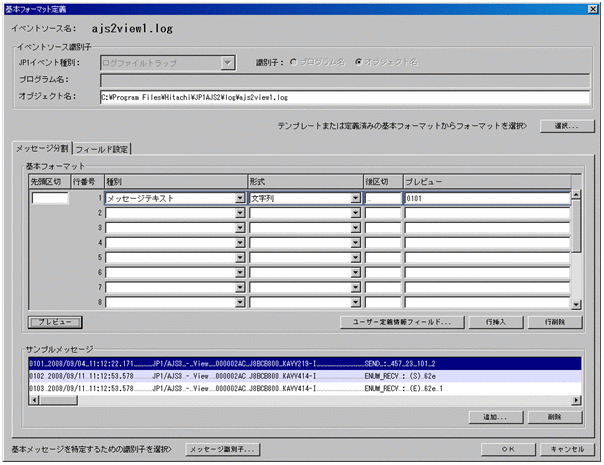Switch to the メッセージ分割 tab
The height and width of the screenshot is (465, 604).
pyautogui.click(x=41, y=149)
